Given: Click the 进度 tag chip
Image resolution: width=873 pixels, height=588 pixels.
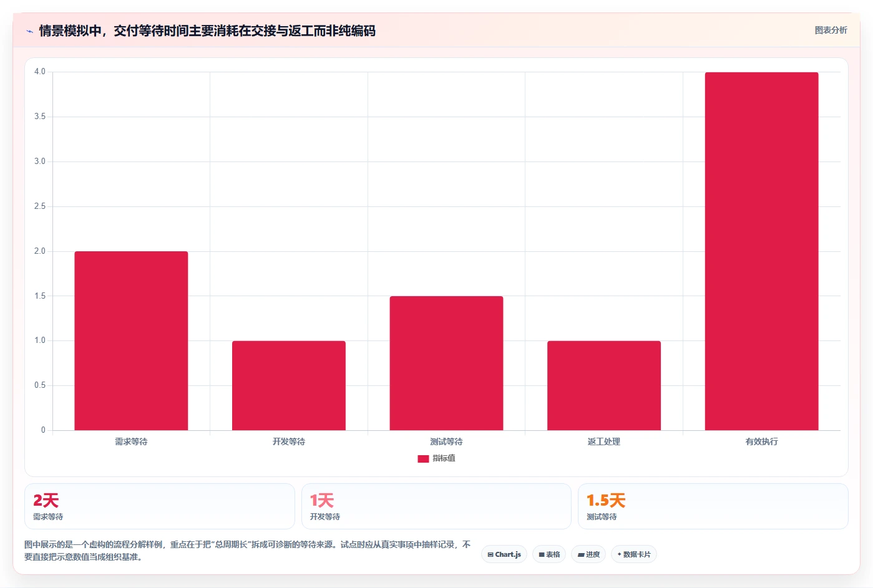Looking at the screenshot, I should (588, 554).
